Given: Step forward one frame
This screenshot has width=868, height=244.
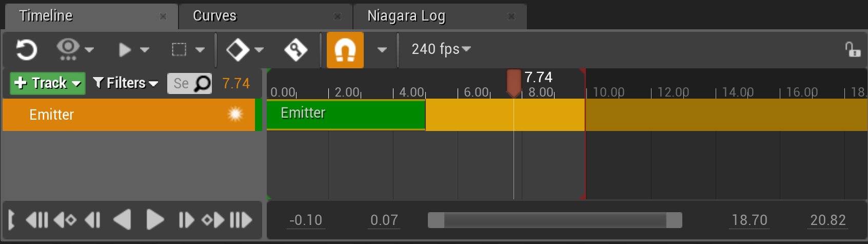Looking at the screenshot, I should click(x=186, y=220).
